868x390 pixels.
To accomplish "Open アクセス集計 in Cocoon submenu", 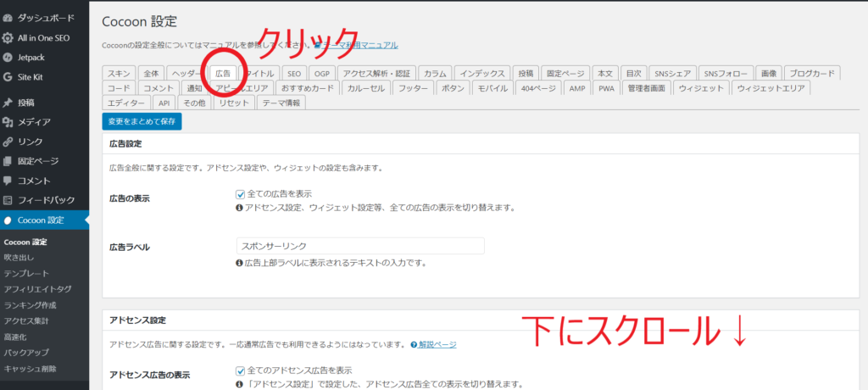I will point(26,320).
